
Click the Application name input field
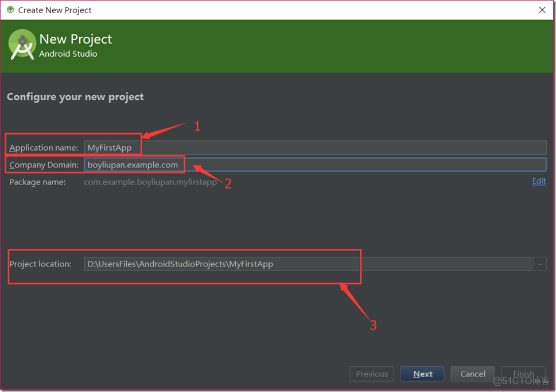tap(315, 147)
